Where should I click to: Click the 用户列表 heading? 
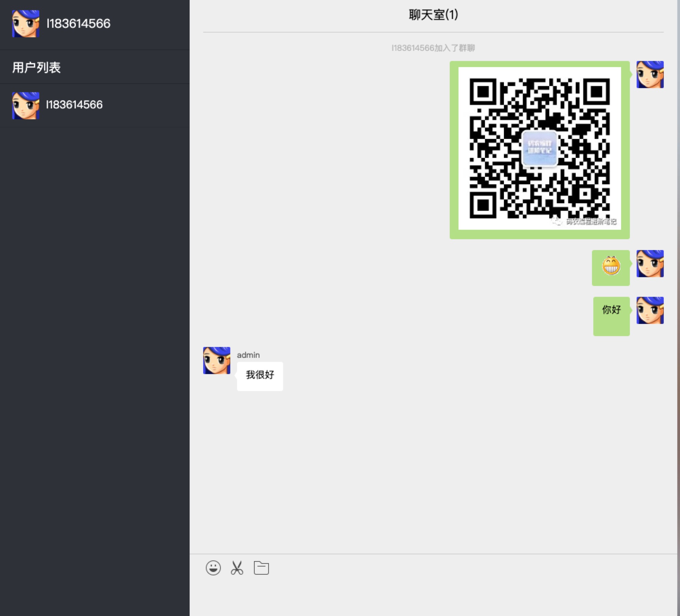click(x=37, y=67)
